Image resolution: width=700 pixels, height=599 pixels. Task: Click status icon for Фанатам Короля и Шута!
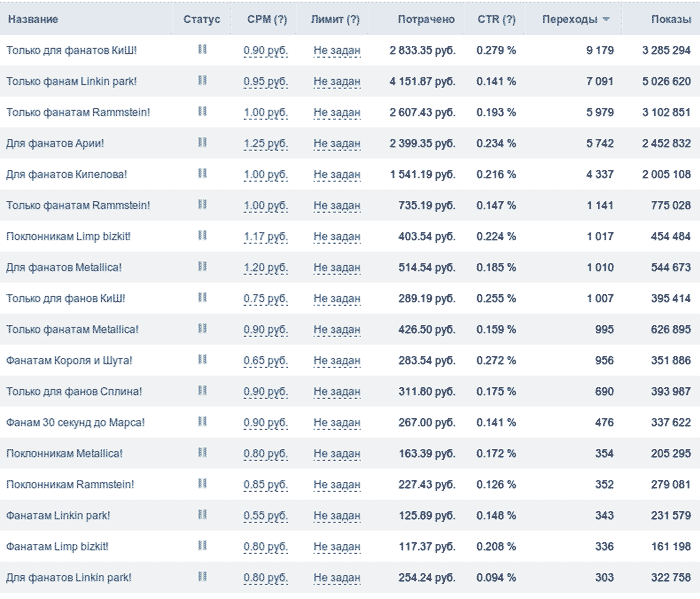pos(202,359)
